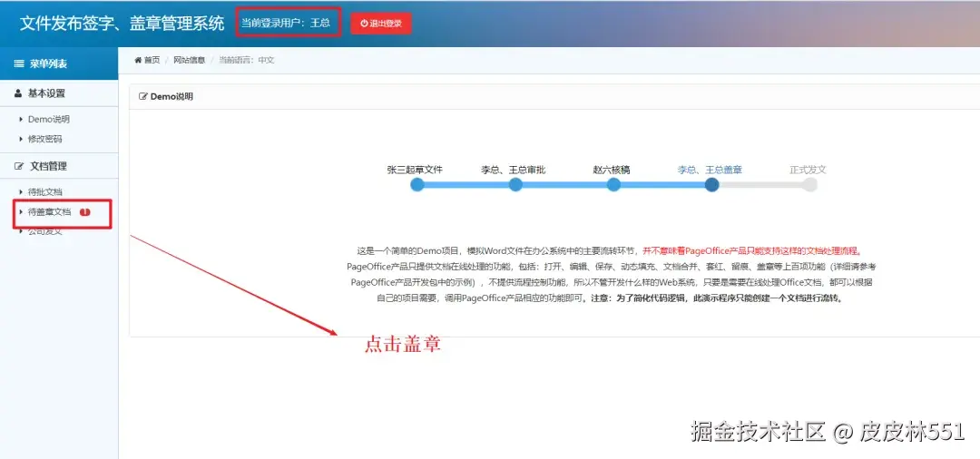The width and height of the screenshot is (980, 459).
Task: Expand the 文档管理 section
Action: [59, 166]
